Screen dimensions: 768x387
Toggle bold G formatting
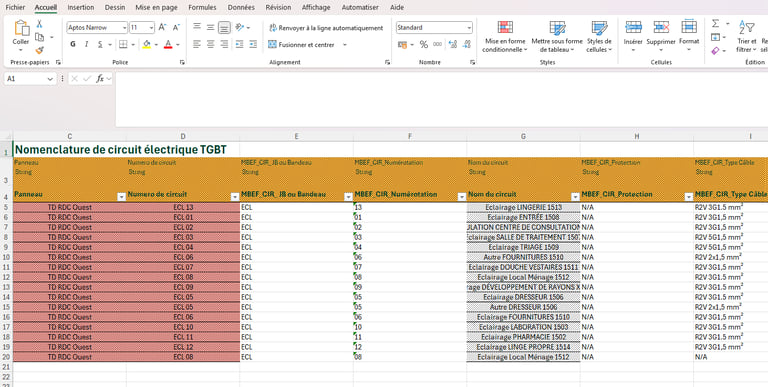click(x=73, y=45)
